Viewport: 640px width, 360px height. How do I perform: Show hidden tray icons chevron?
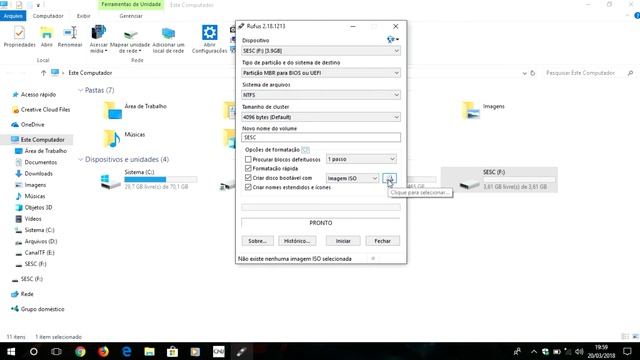(533, 351)
